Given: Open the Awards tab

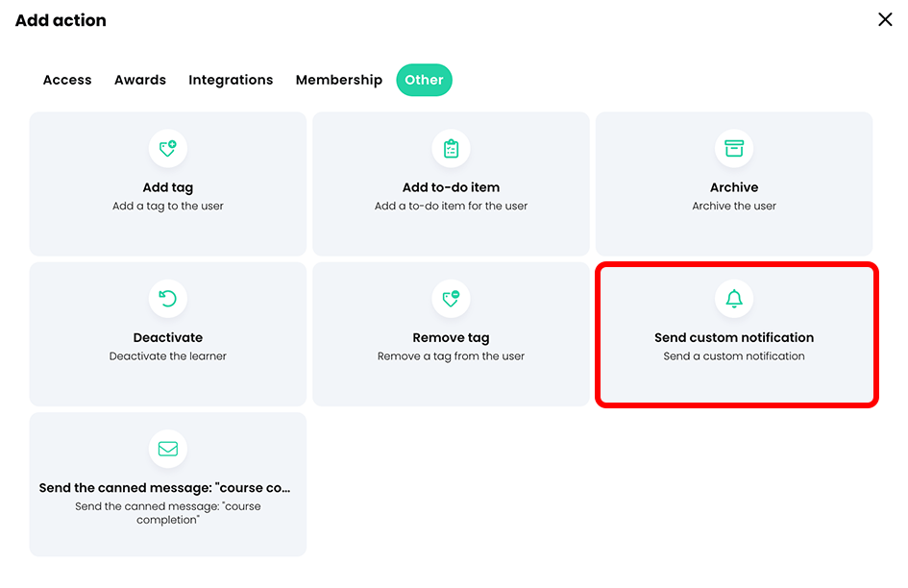Looking at the screenshot, I should coord(140,80).
